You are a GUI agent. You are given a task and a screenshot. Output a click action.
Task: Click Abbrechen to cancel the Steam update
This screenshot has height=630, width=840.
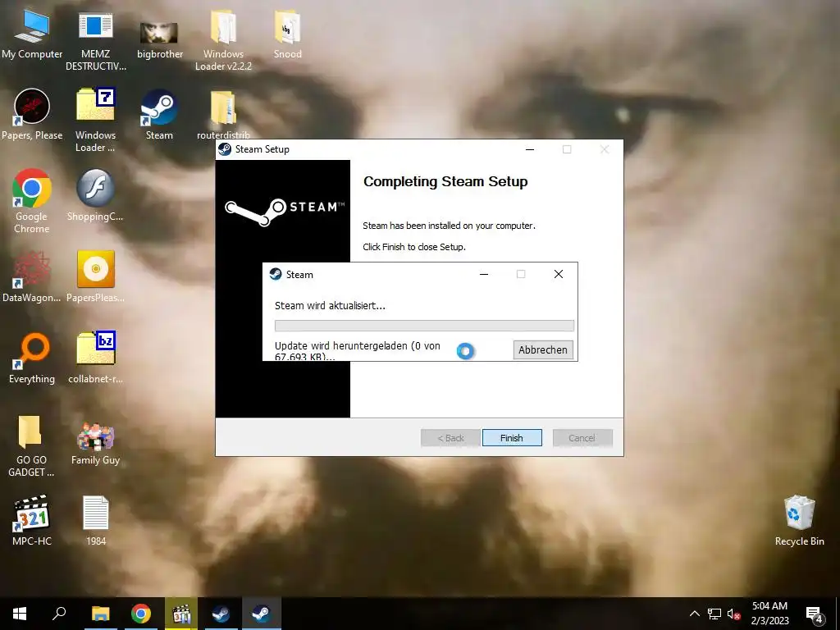pos(543,349)
